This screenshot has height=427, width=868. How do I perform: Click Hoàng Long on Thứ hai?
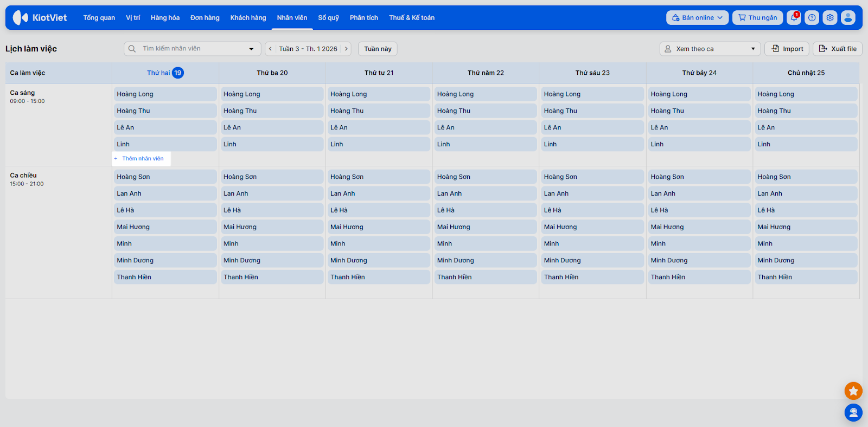(x=165, y=94)
